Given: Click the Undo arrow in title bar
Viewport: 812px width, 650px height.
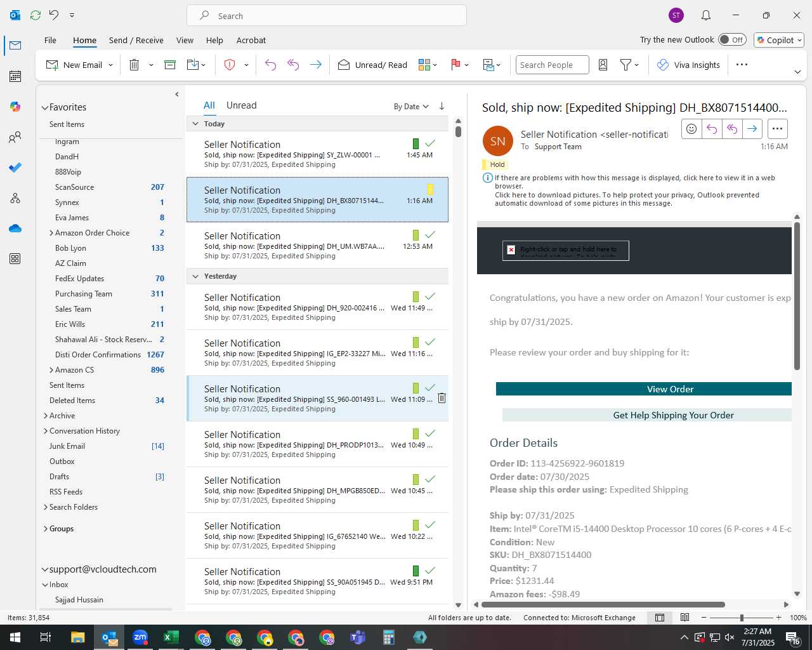Looking at the screenshot, I should pos(54,15).
